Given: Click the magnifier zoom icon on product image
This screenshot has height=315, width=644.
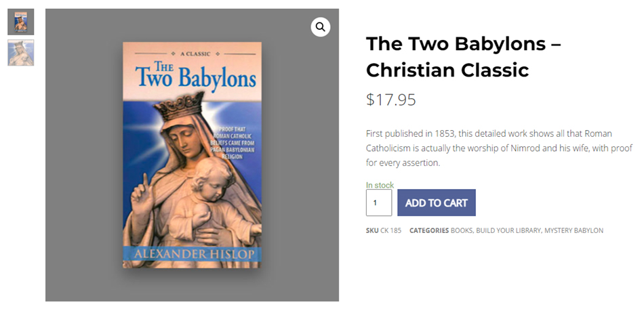Looking at the screenshot, I should pyautogui.click(x=321, y=27).
